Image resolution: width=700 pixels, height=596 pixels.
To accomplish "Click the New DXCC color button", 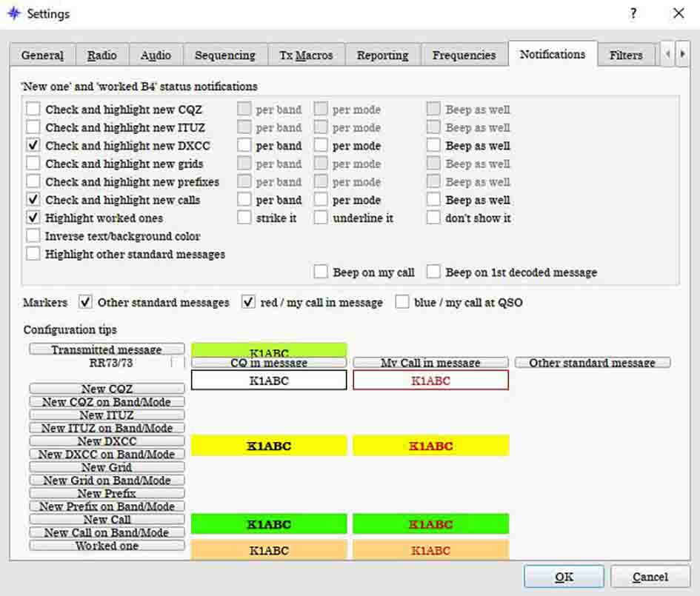I will tap(107, 441).
